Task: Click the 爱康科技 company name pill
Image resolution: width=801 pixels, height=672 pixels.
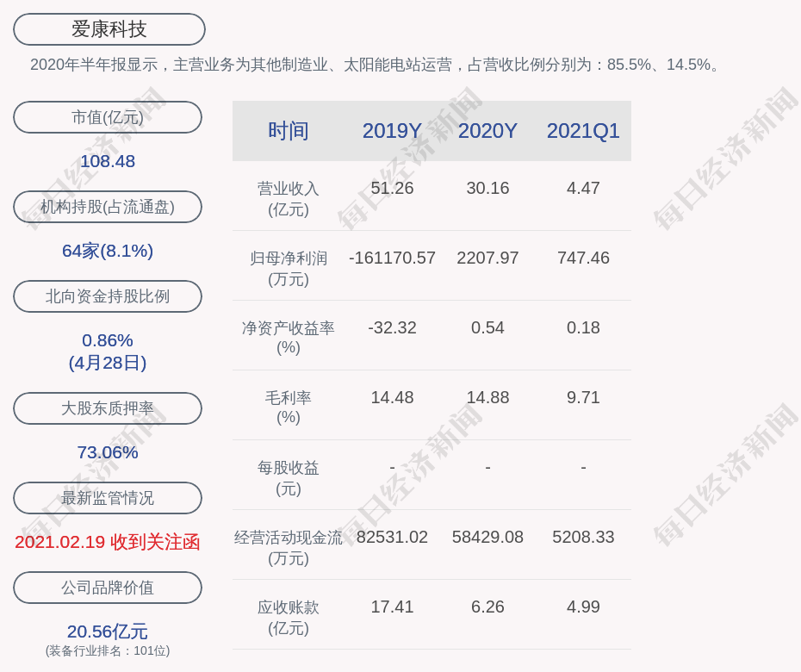Action: pyautogui.click(x=109, y=29)
